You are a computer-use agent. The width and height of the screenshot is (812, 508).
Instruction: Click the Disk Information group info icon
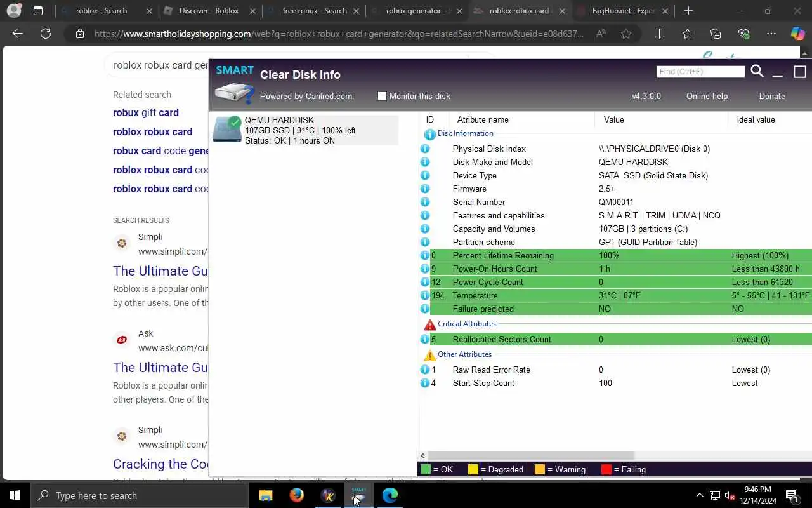[429, 134]
